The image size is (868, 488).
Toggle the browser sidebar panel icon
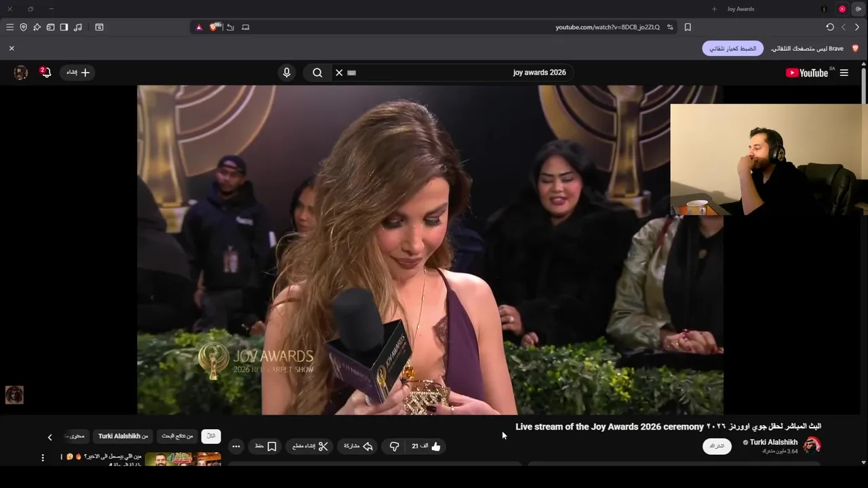pyautogui.click(x=64, y=27)
